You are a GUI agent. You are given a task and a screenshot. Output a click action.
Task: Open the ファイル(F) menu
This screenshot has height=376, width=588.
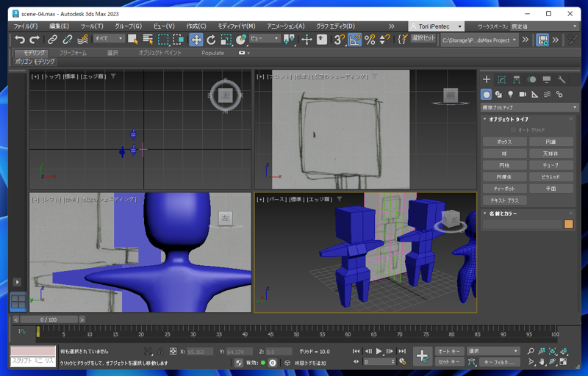(x=26, y=26)
